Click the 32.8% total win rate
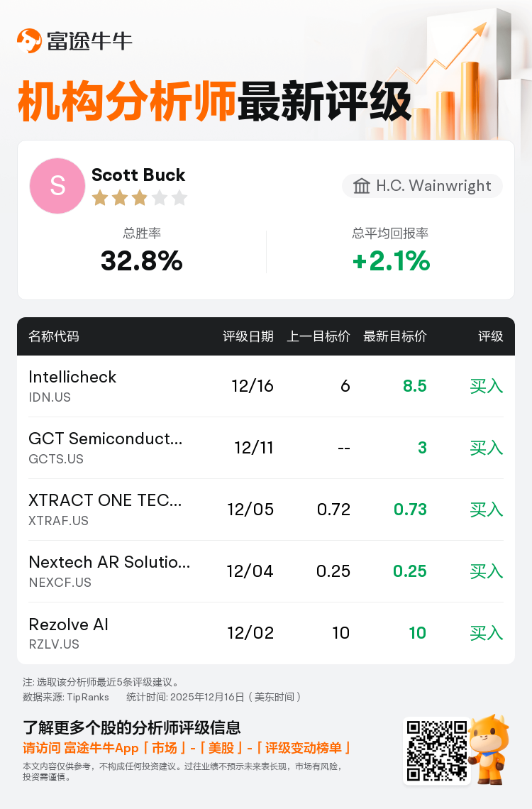 [142, 261]
